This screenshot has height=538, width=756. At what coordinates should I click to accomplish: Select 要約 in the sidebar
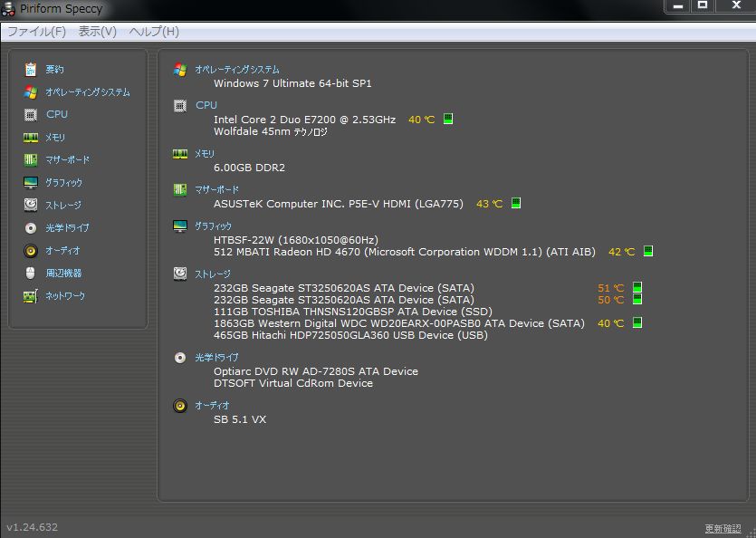tap(54, 70)
